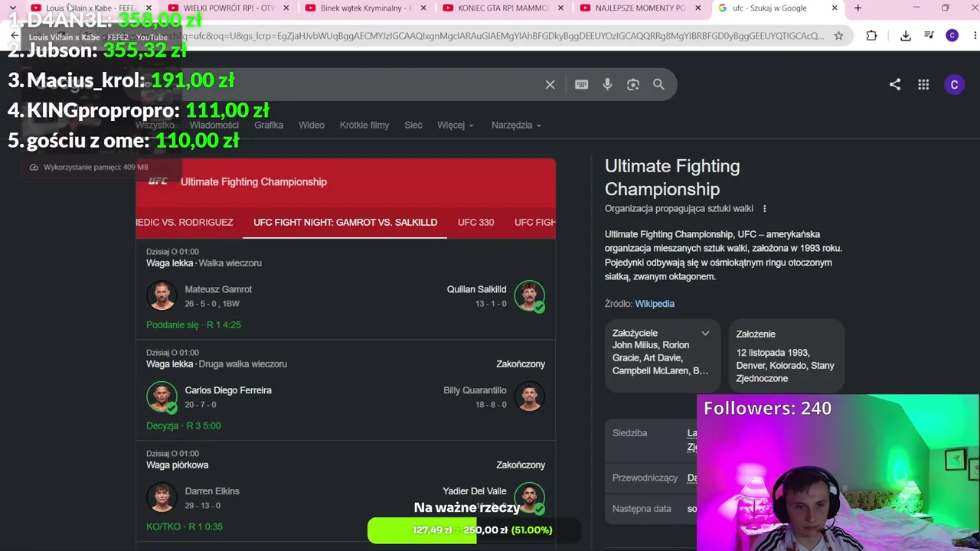Open a new browser tab
Image resolution: width=980 pixels, height=551 pixels.
857,8
